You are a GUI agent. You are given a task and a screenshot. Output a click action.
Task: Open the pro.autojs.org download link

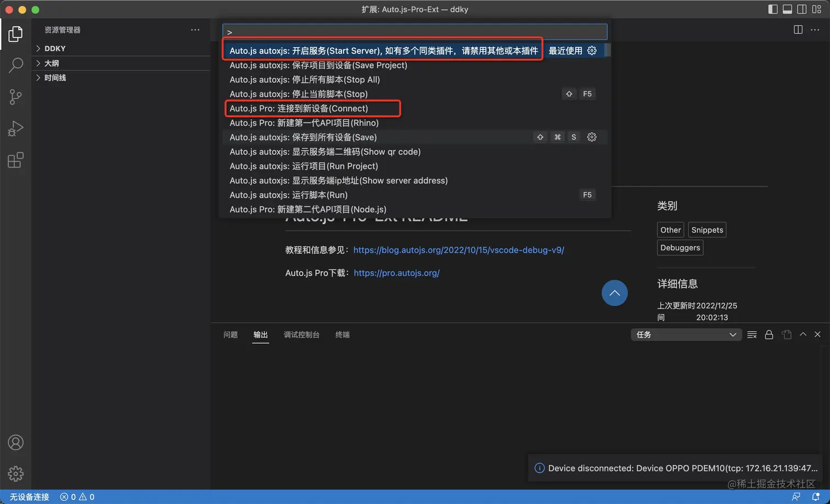[397, 273]
